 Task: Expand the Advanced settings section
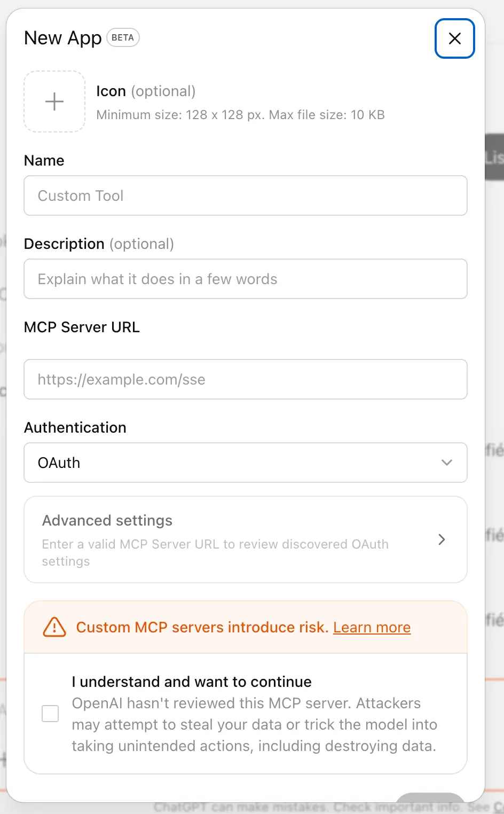(x=245, y=539)
